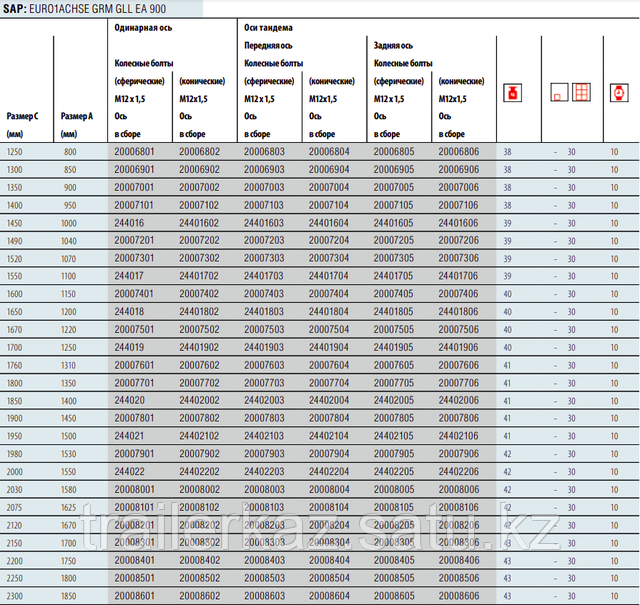This screenshot has height=605, width=640.
Task: Select part number 20007705
Action: 394,383
